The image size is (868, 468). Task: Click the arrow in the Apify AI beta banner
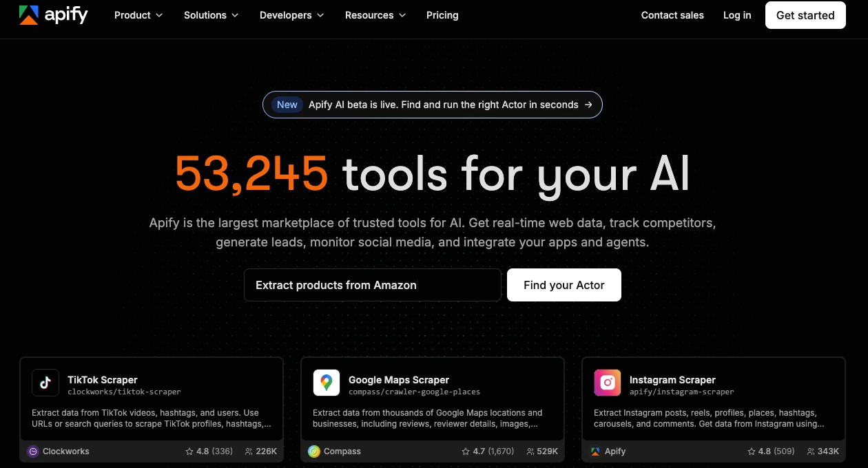click(588, 105)
